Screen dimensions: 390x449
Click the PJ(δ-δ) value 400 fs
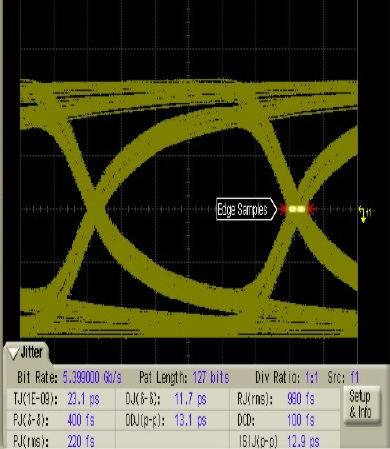pos(81,420)
